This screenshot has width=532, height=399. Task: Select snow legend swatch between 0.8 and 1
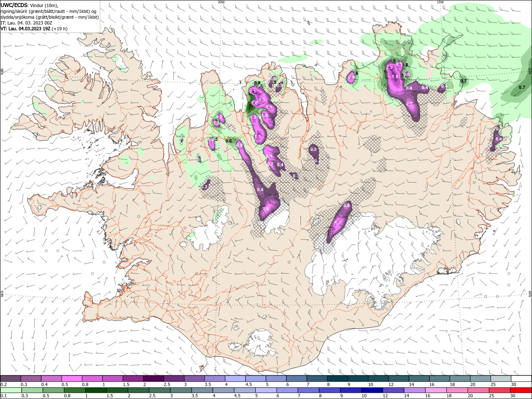(x=92, y=379)
